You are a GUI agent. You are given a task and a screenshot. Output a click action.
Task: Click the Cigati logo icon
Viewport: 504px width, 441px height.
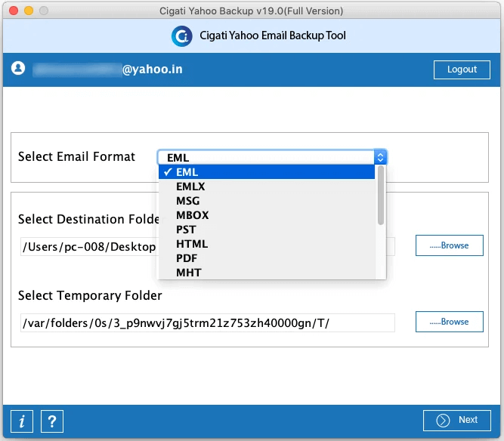tap(181, 36)
